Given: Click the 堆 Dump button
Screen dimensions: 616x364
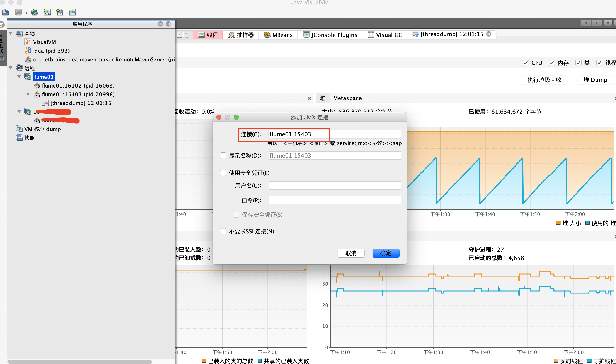Looking at the screenshot, I should (595, 80).
